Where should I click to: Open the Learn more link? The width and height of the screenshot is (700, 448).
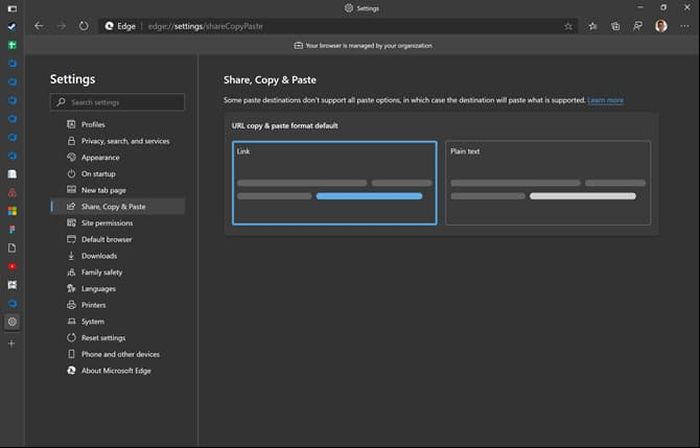(x=605, y=101)
